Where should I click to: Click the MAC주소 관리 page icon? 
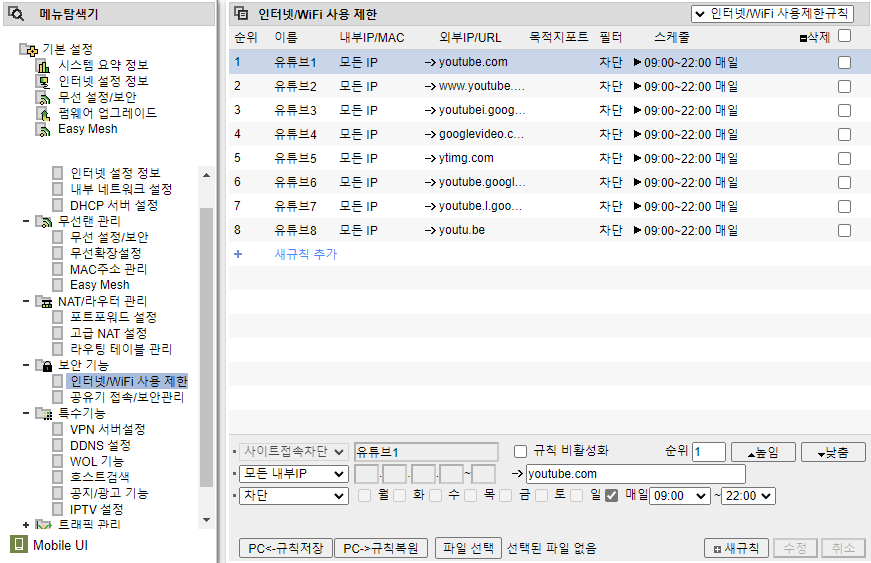tap(57, 269)
